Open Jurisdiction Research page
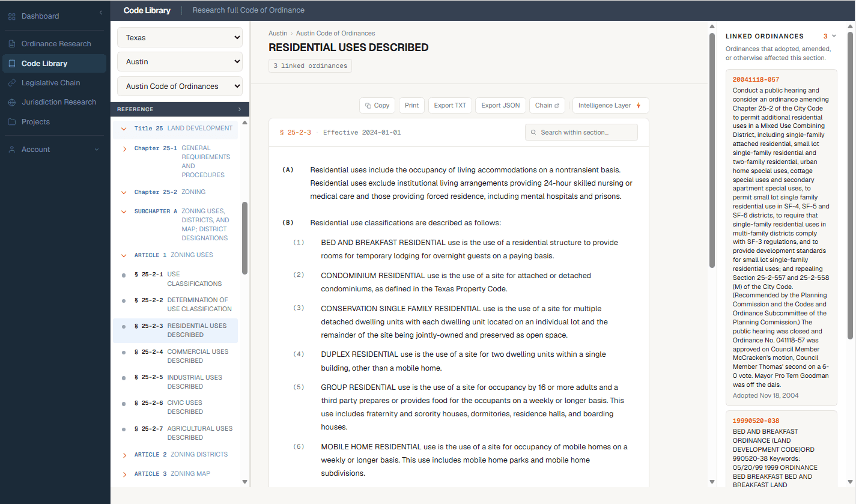The image size is (856, 504). pyautogui.click(x=54, y=102)
